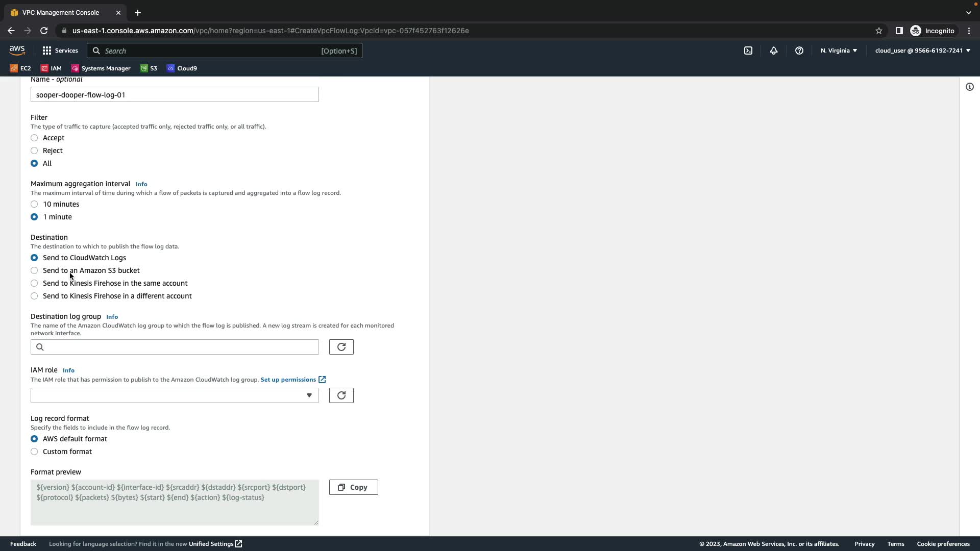The width and height of the screenshot is (980, 551).
Task: Copy the format preview text
Action: coord(353,487)
